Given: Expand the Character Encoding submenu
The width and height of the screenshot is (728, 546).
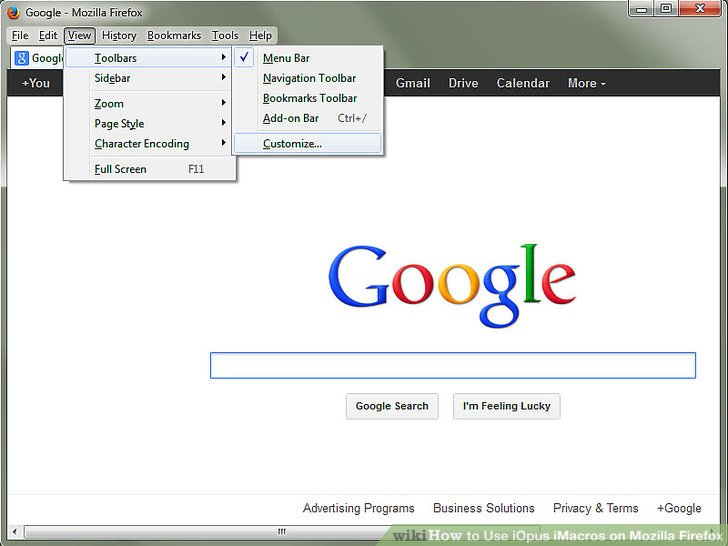Looking at the screenshot, I should (x=149, y=143).
